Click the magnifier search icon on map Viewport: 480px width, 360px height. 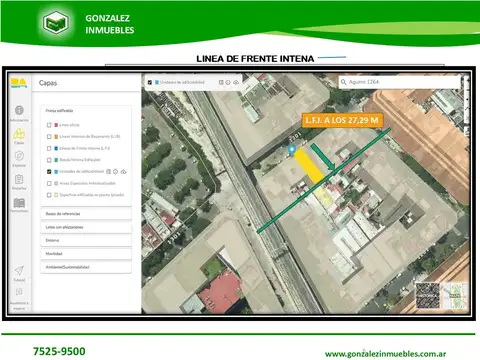coord(344,82)
